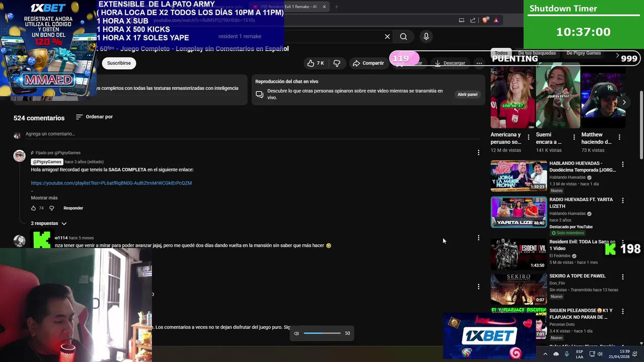This screenshot has height=362, width=644.
Task: Open more video actions ellipsis menu
Action: 479,63
